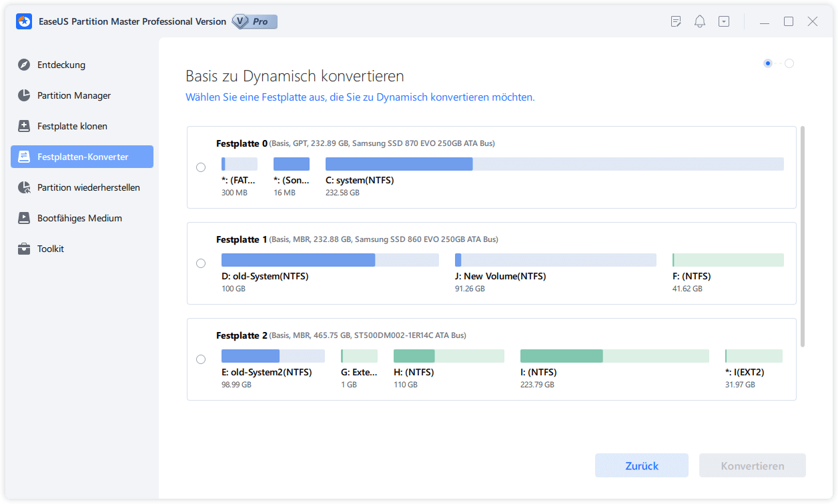Select Festplatten-Konverter menu item
This screenshot has height=504, width=838.
[82, 157]
